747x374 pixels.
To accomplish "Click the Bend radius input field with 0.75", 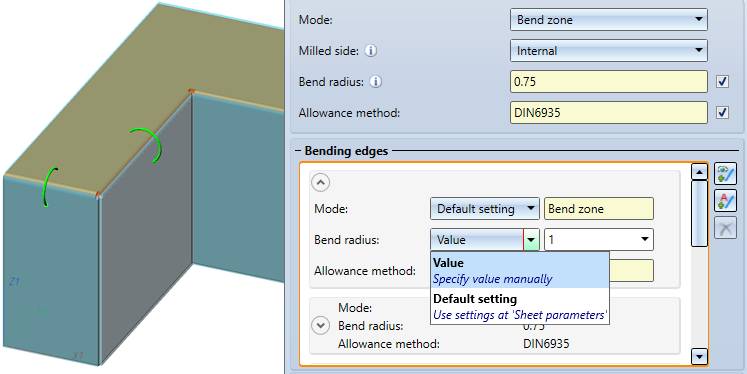I will tap(608, 82).
